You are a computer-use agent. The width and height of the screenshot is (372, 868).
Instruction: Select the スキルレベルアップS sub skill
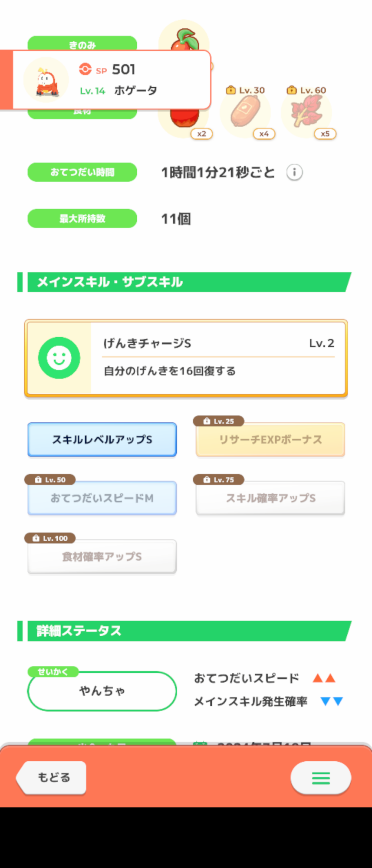[x=102, y=439]
